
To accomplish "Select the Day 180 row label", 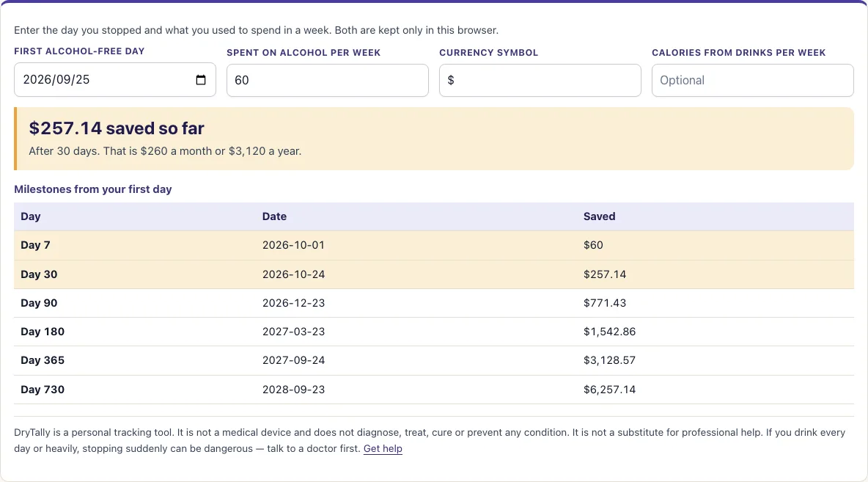I will tap(43, 332).
